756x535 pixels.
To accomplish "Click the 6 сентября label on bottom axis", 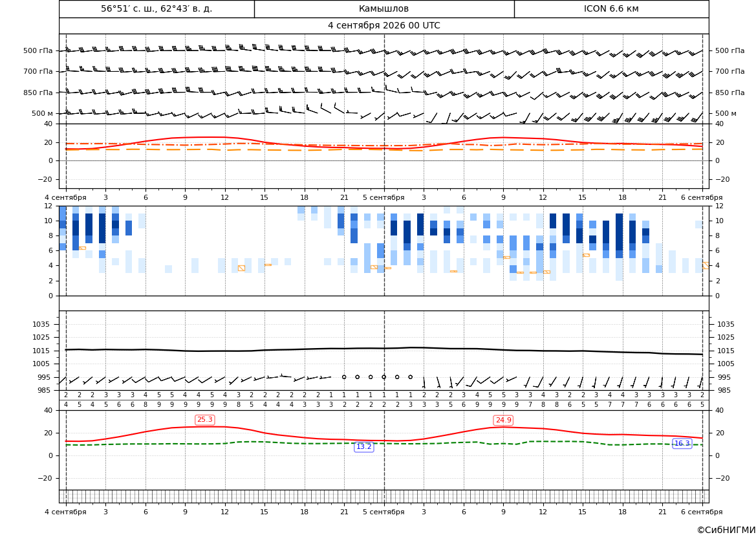I will click(702, 512).
